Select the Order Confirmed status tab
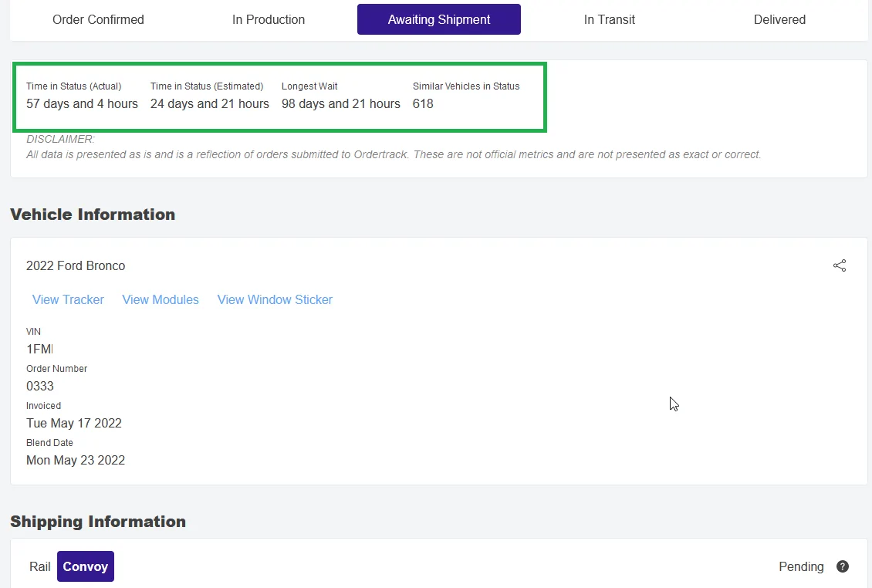The width and height of the screenshot is (872, 588). tap(99, 19)
